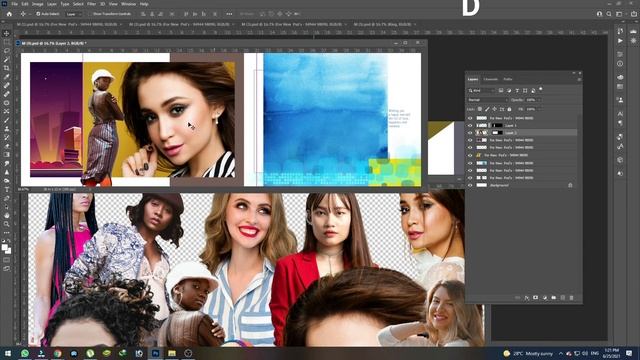Click lock transparent pixels icon
Image resolution: width=640 pixels, height=360 pixels.
pyautogui.click(x=480, y=109)
